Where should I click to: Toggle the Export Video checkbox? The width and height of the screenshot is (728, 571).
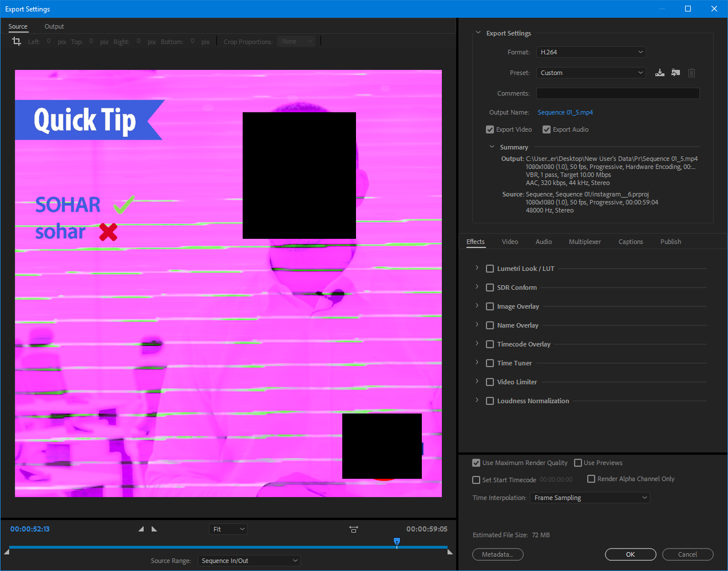coord(490,129)
